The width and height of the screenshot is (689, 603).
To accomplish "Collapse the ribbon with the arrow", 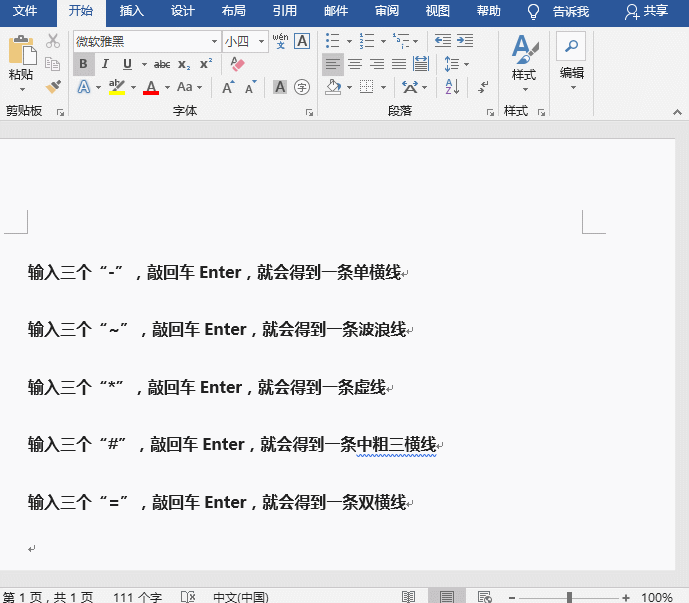I will pos(677,113).
